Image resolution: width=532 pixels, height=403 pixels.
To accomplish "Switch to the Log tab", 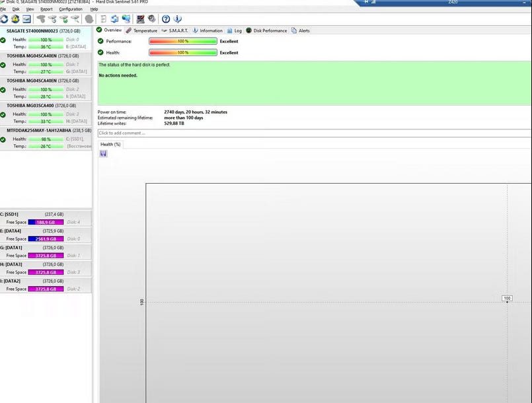I will 235,30.
